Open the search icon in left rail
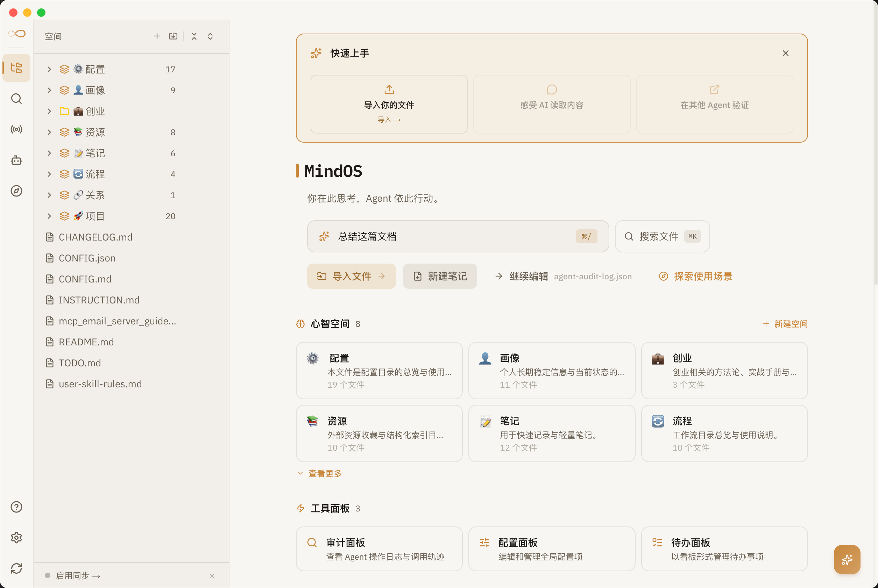This screenshot has height=588, width=878. (x=16, y=99)
